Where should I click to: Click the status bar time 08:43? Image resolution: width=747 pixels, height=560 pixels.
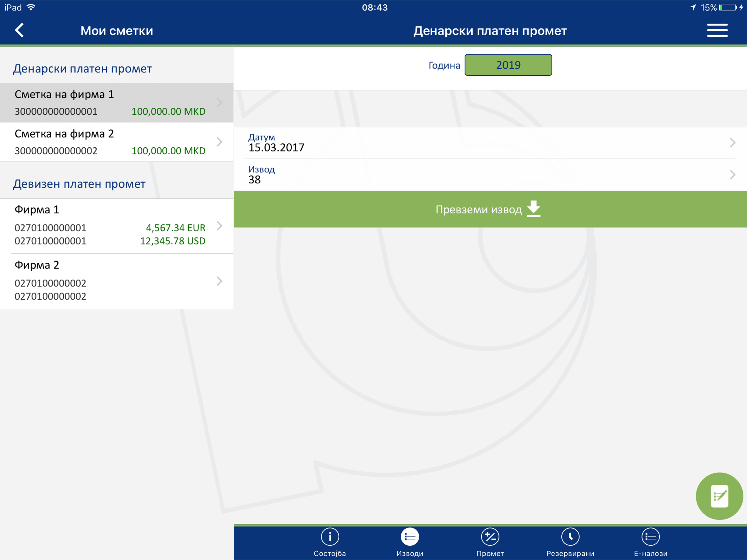(375, 7)
